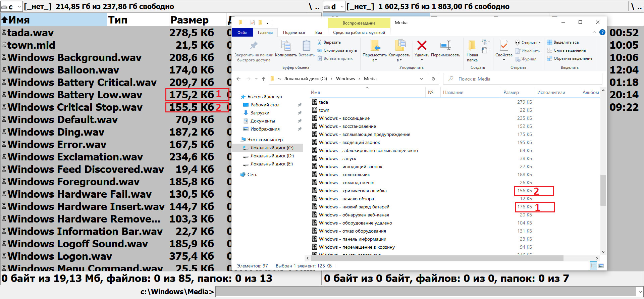
Task: Click the Воспроизведение contextual tab header
Action: 359,23
